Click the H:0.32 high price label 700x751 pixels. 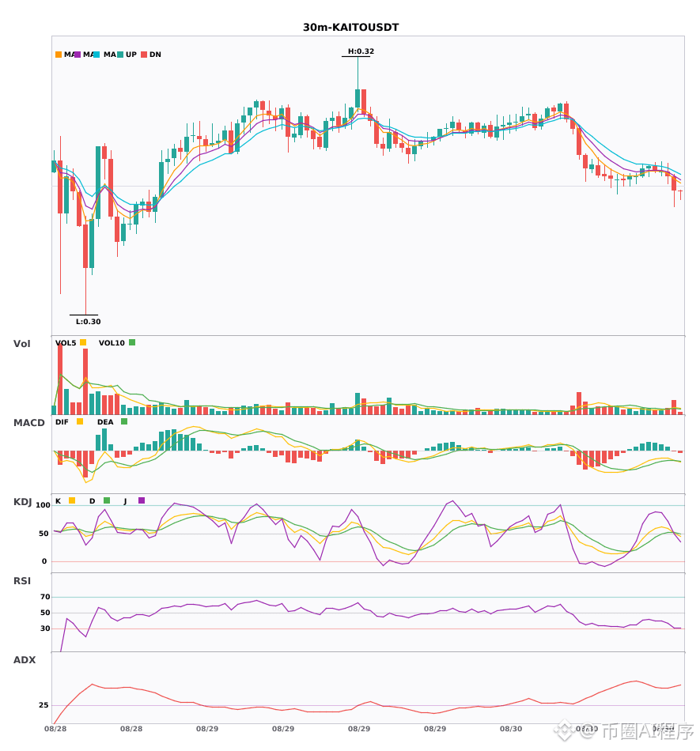click(361, 51)
